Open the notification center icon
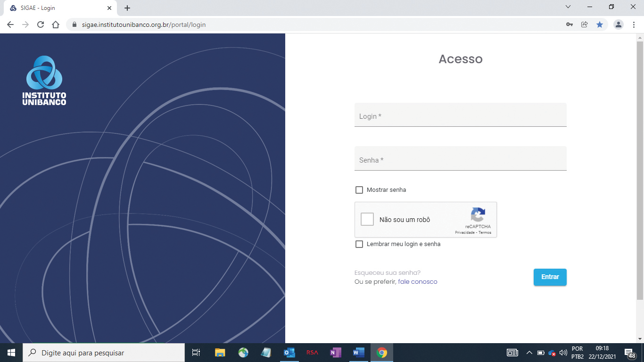The image size is (644, 362). click(x=630, y=353)
